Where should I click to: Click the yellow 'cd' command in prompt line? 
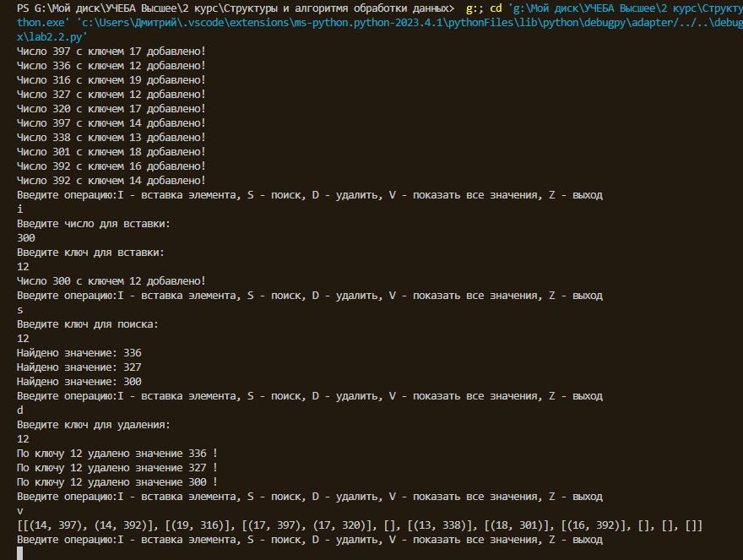click(496, 8)
